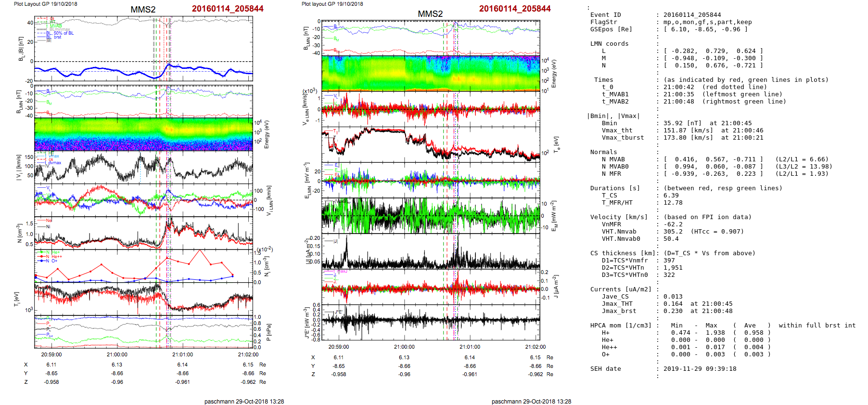Select the 'Event ID' label in the text panel
868x405 pixels.
606,15
